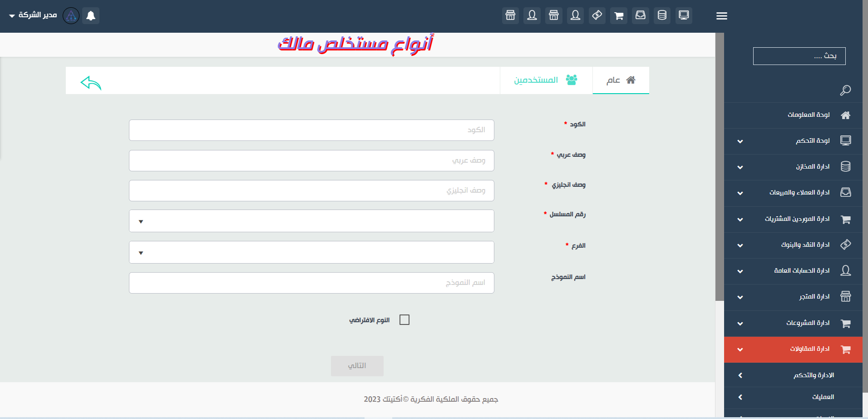This screenshot has width=868, height=419.
Task: Open notifications bell
Action: [91, 15]
